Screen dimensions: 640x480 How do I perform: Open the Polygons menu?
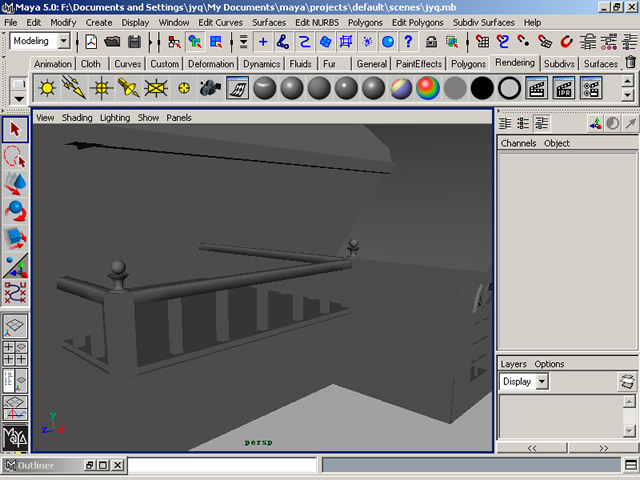pyautogui.click(x=365, y=23)
